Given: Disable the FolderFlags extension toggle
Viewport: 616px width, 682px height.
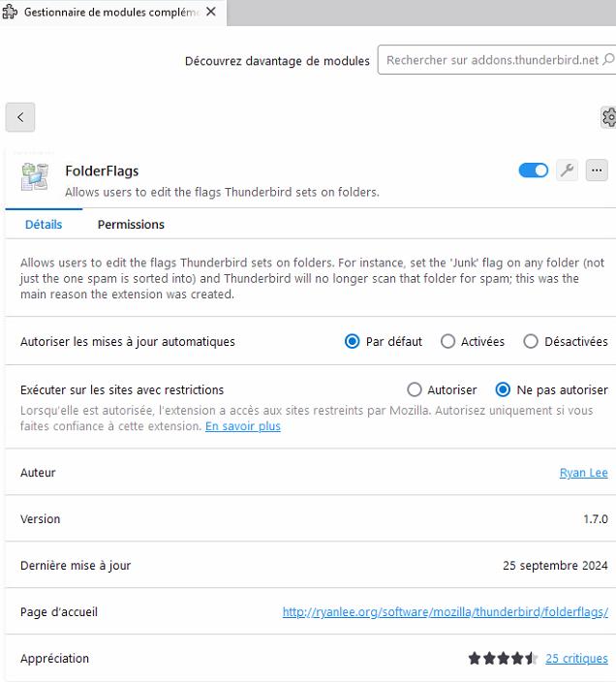Looking at the screenshot, I should click(x=534, y=170).
